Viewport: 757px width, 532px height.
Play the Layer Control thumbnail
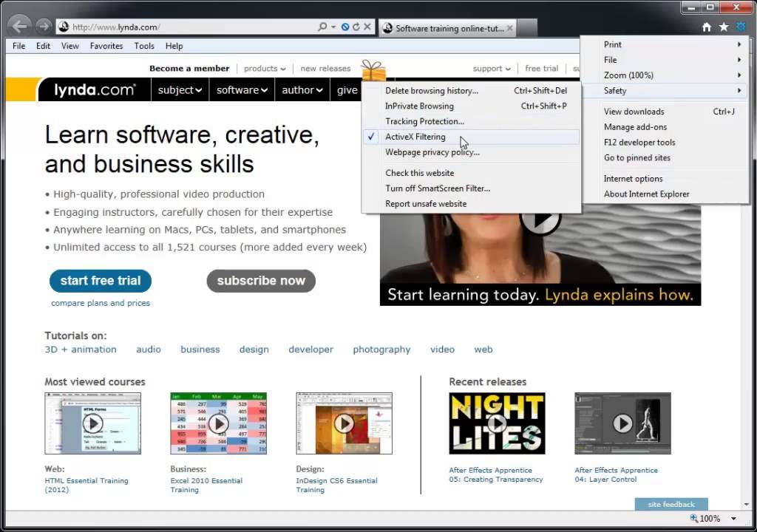tap(622, 423)
